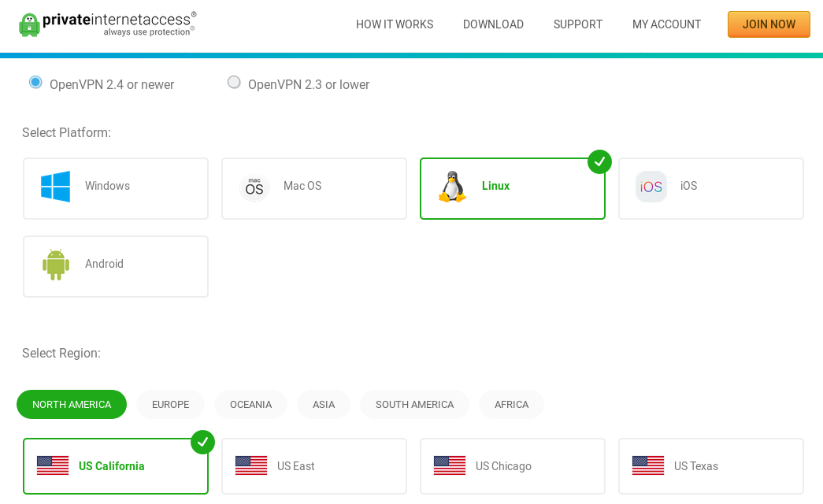This screenshot has height=504, width=823.
Task: Switch to the Europe region tab
Action: tap(170, 405)
